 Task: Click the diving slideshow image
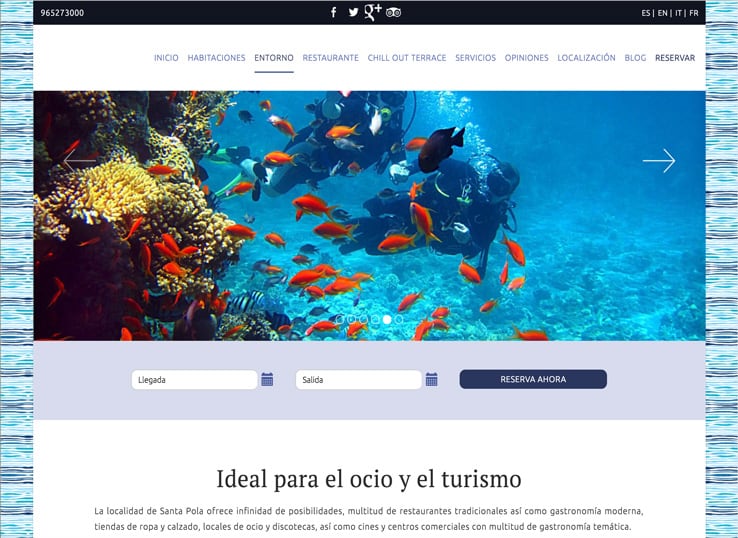[x=369, y=216]
